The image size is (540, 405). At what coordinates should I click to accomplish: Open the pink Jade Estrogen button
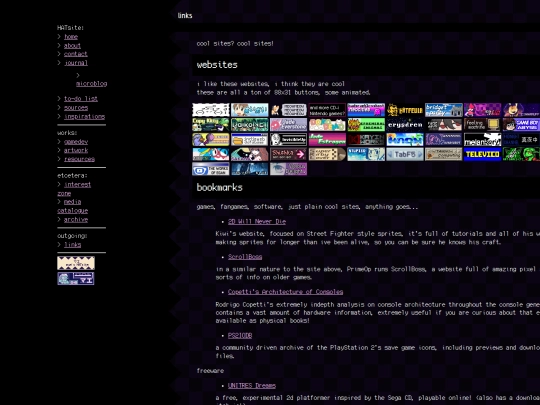tap(327, 139)
